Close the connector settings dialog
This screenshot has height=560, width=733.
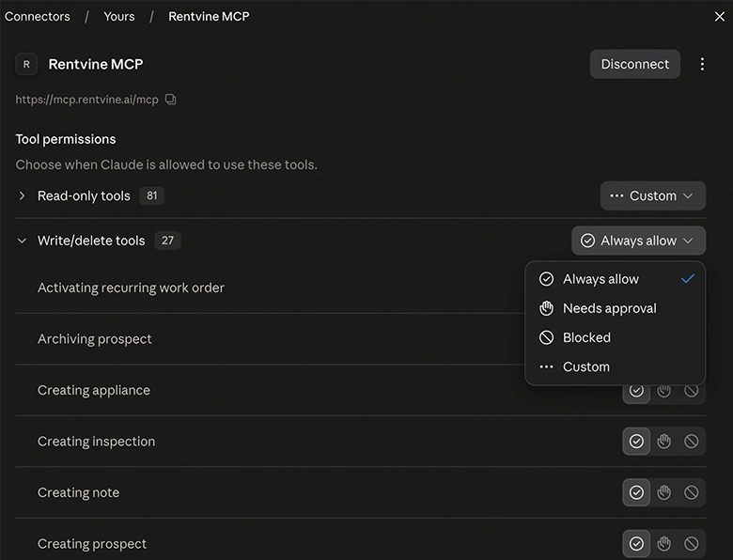pos(720,16)
